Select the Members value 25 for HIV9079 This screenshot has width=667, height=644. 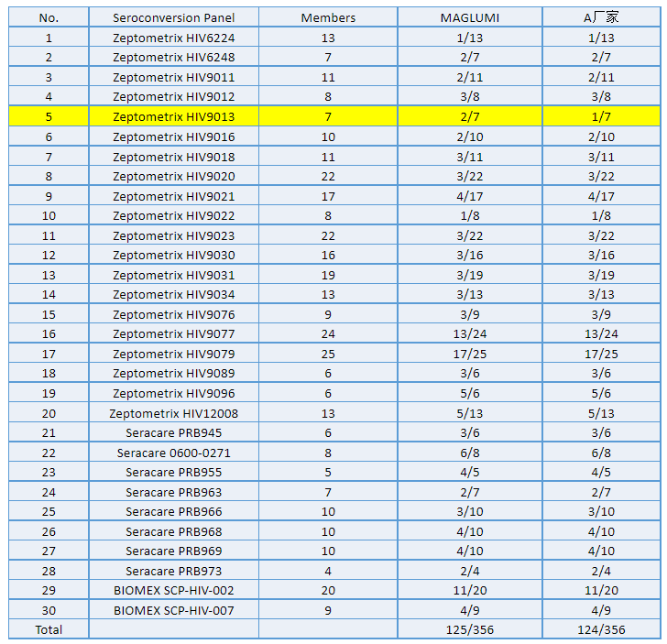[328, 354]
